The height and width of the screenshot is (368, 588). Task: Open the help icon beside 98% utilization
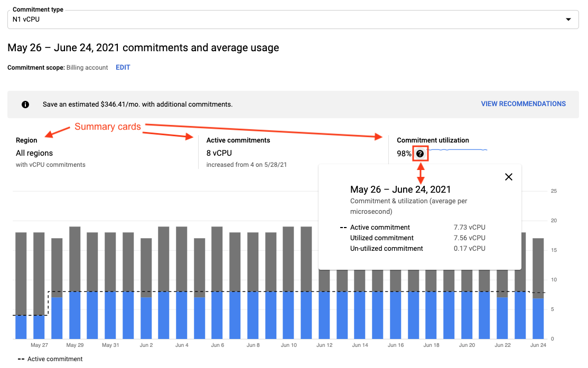tap(419, 154)
